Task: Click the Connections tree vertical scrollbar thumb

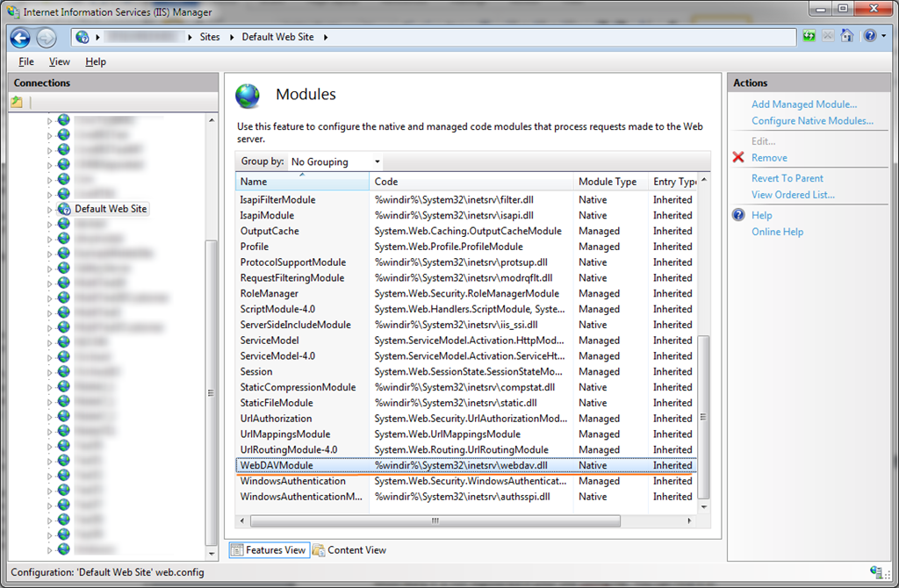Action: click(x=211, y=393)
